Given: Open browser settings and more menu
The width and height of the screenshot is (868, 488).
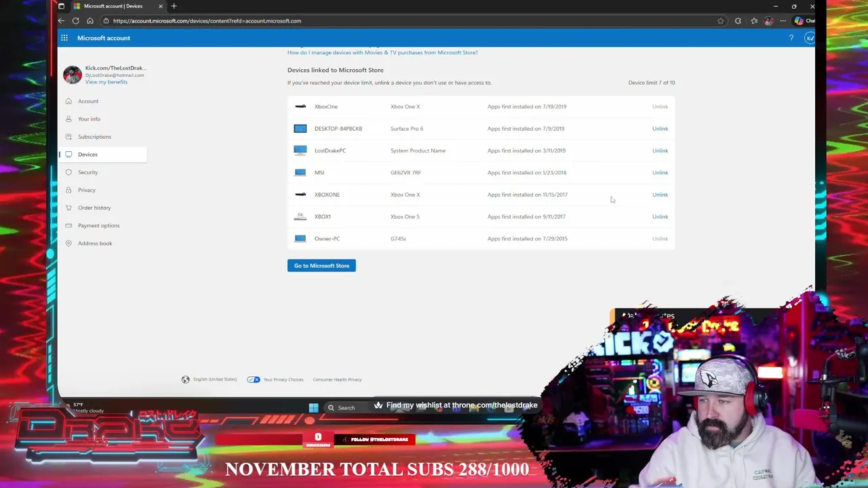Looking at the screenshot, I should (782, 21).
